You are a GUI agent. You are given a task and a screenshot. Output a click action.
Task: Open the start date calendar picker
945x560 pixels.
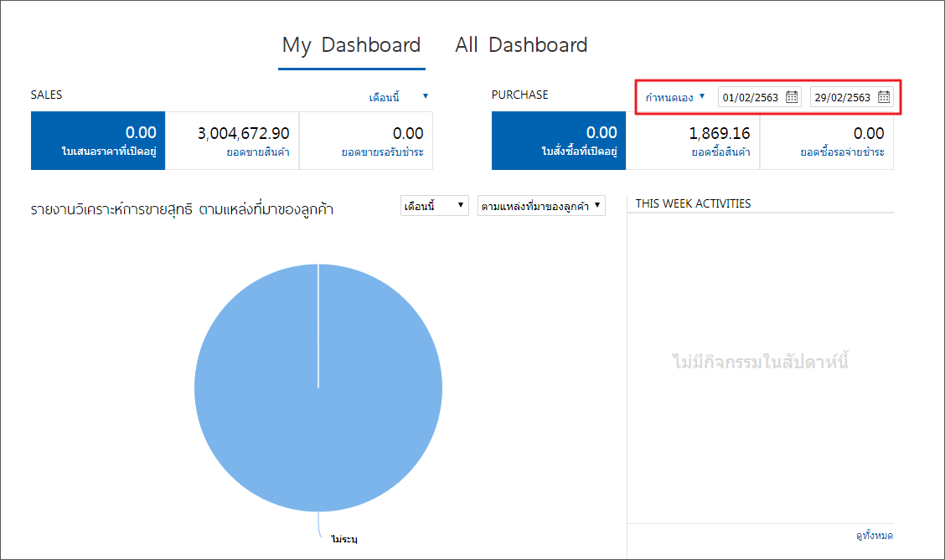point(792,97)
